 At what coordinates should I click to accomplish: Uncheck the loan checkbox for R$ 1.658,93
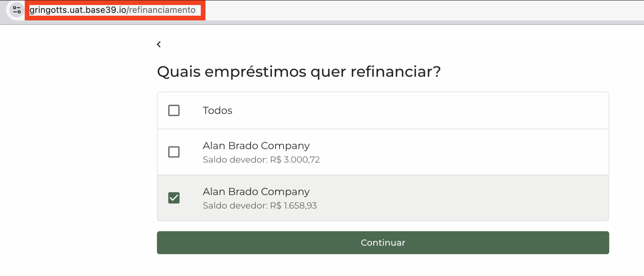click(x=174, y=198)
